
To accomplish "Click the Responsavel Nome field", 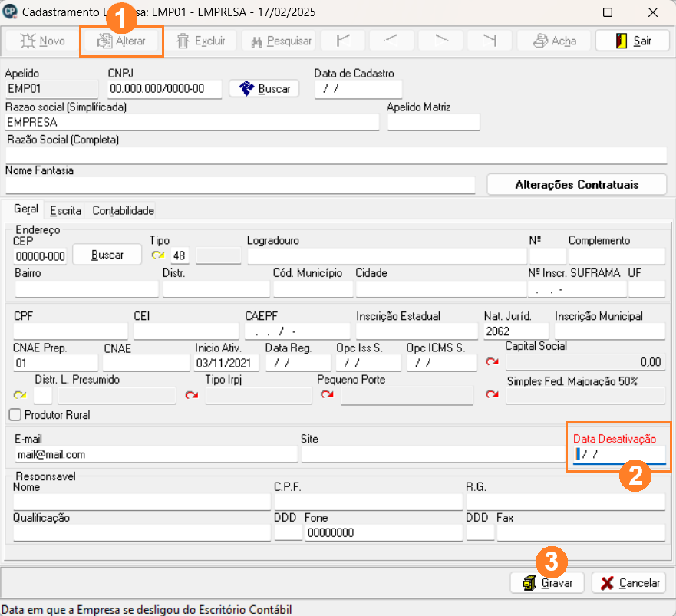I will 142,502.
